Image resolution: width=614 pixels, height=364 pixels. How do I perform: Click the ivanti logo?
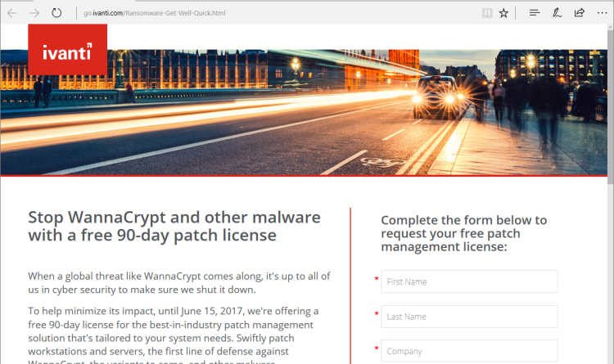(67, 55)
